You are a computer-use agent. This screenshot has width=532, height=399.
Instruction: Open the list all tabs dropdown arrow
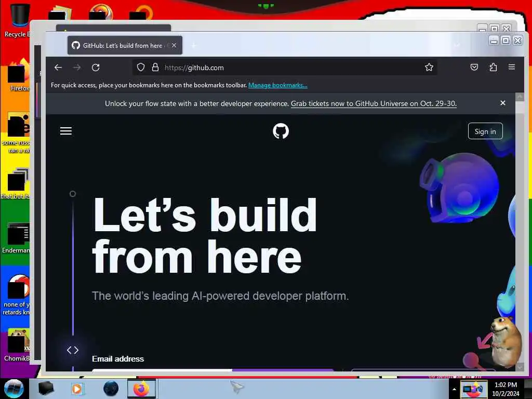point(457,45)
